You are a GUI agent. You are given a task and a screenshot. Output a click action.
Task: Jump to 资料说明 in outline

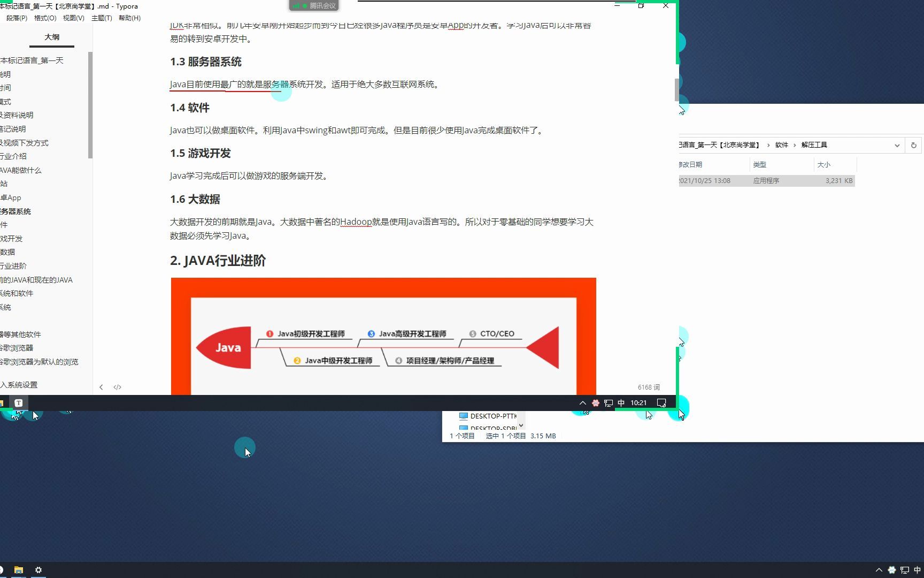pos(17,115)
